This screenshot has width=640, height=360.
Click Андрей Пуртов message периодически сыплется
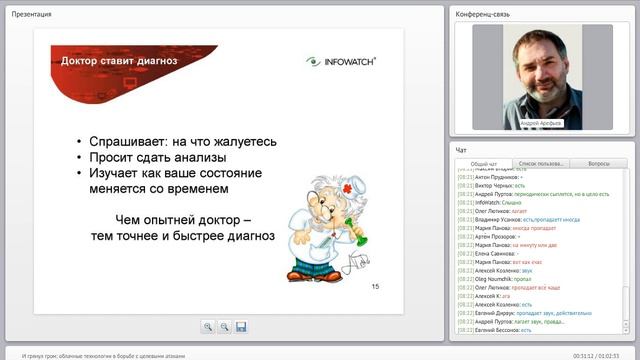(533, 194)
